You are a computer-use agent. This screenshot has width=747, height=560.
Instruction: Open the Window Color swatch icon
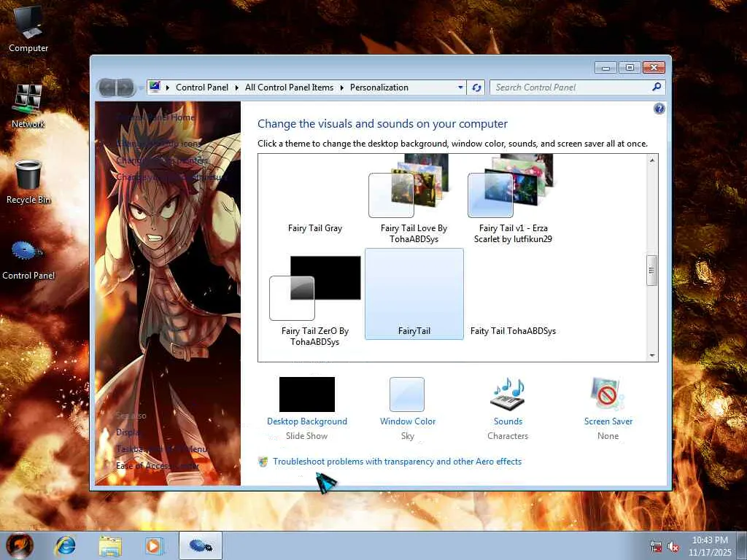[x=407, y=394]
